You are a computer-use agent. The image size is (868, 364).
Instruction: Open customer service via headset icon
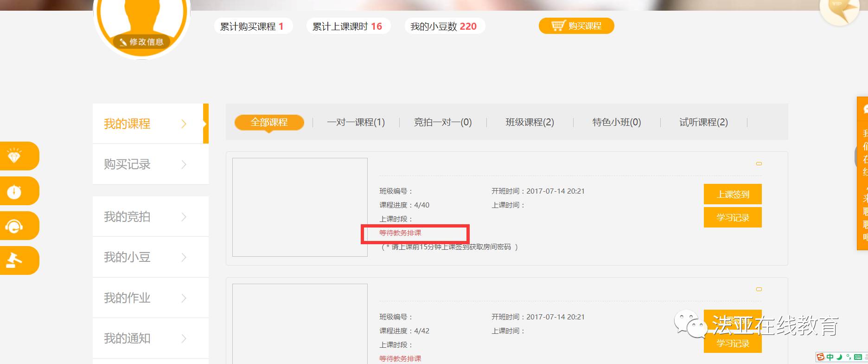[x=14, y=226]
